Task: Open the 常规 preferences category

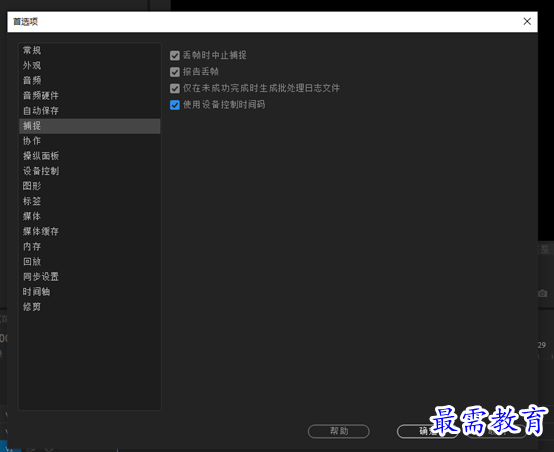Action: [x=90, y=51]
